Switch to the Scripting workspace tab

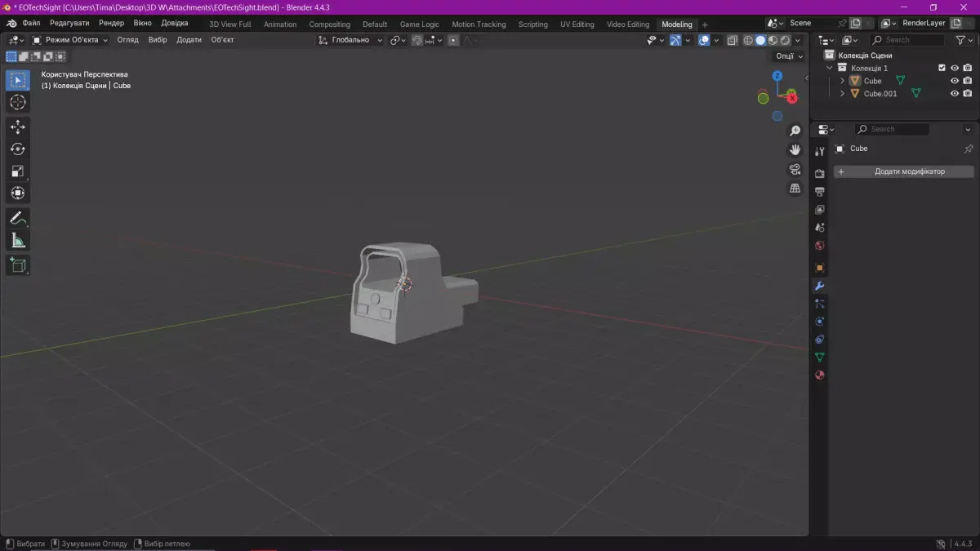(x=533, y=24)
